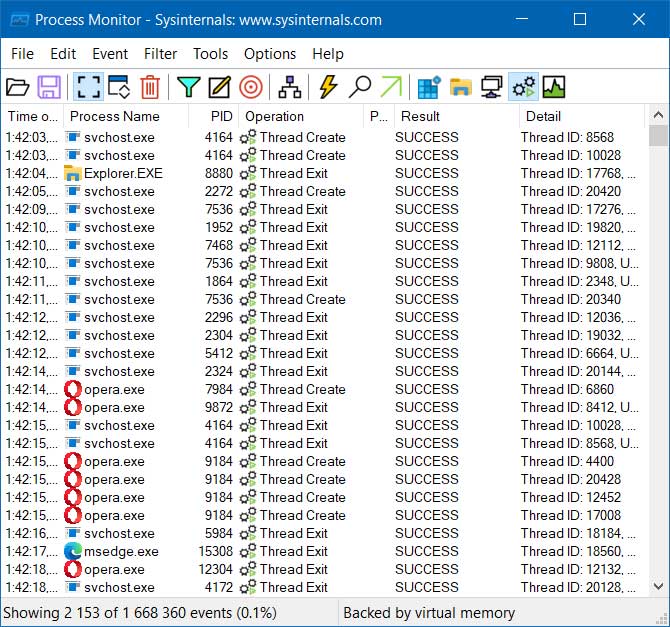Clear the display with the trash icon
Viewport: 670px width, 627px height.
[150, 87]
